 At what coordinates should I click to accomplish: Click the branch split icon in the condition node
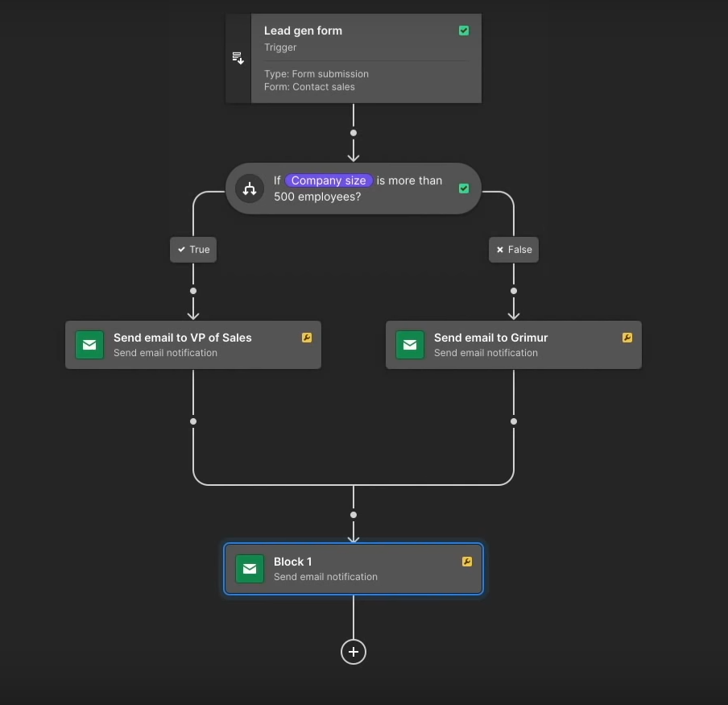click(250, 189)
